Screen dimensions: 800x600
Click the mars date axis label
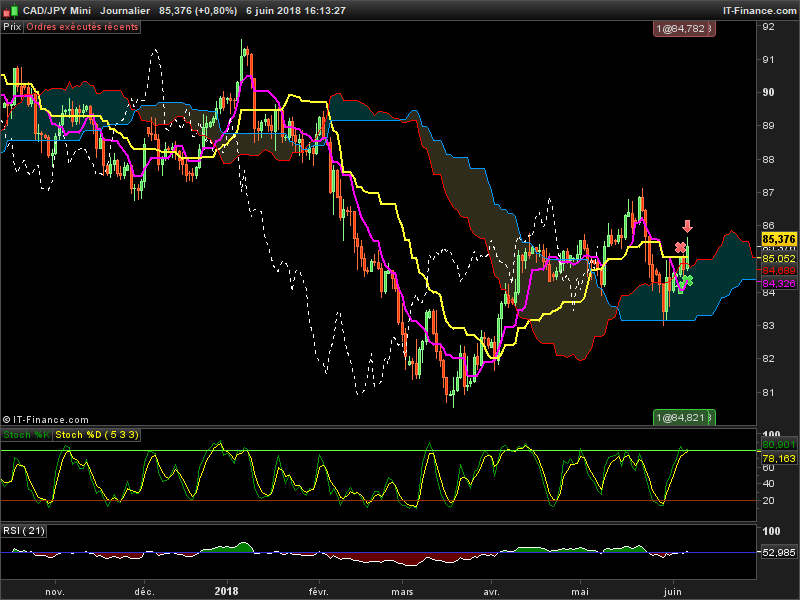(402, 591)
